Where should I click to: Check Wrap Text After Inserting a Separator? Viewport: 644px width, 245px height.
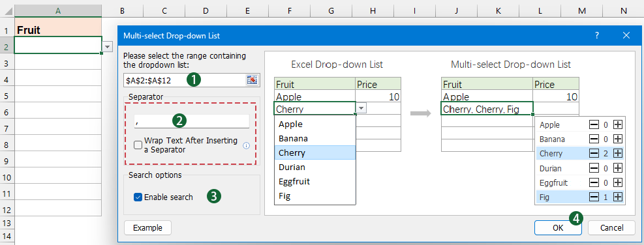138,145
